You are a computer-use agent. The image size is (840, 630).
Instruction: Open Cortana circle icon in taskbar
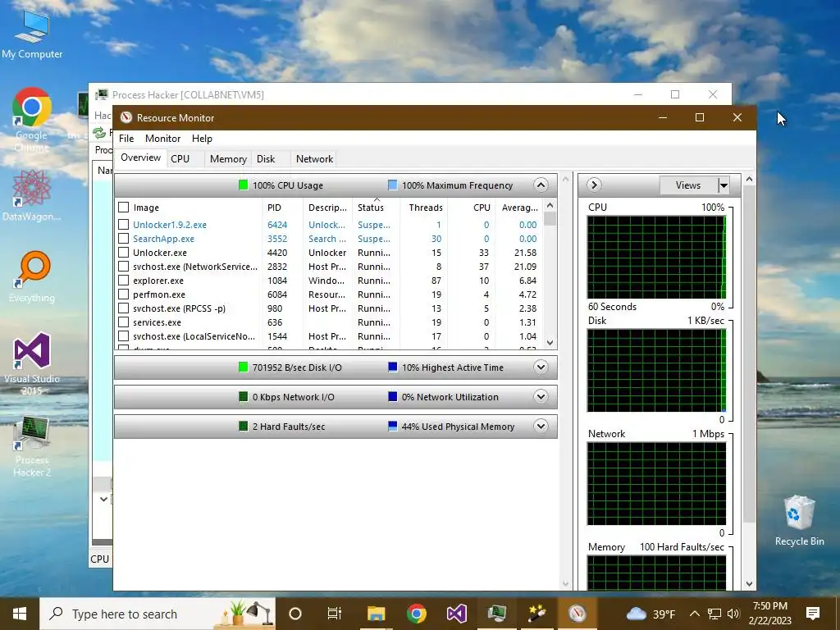tap(295, 614)
